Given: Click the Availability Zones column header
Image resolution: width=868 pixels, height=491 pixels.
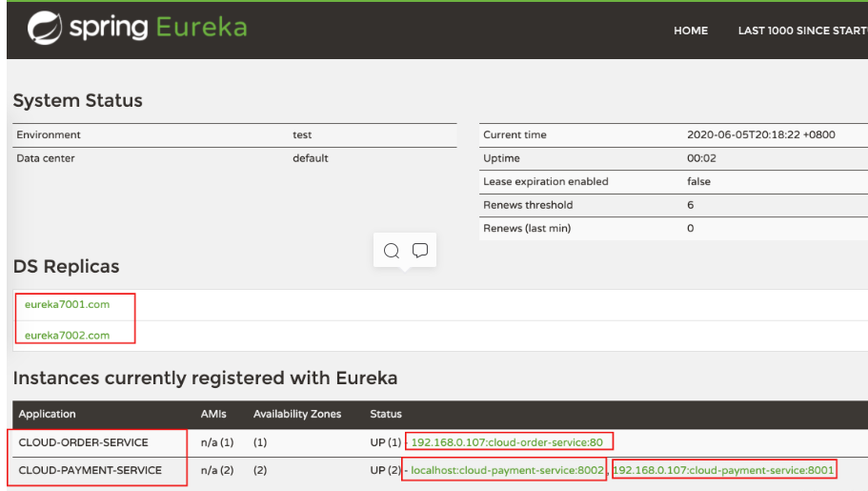Looking at the screenshot, I should point(297,414).
